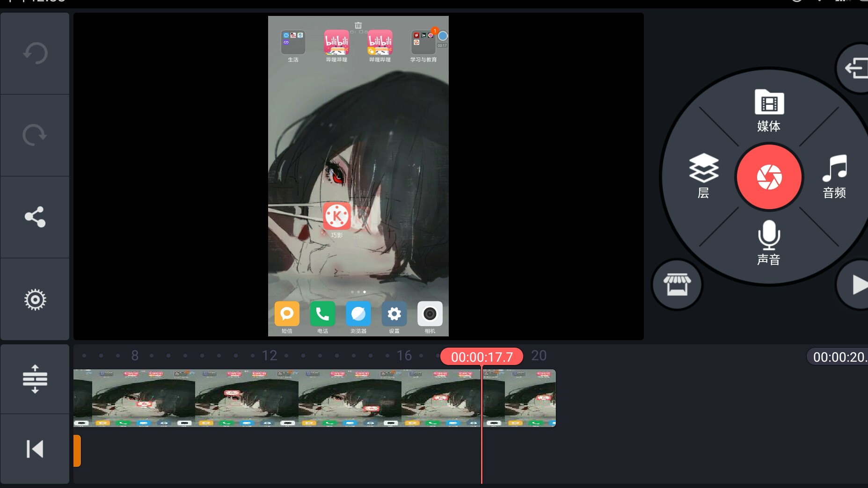
Task: Start voice recording with 声音 microphone
Action: coord(769,243)
